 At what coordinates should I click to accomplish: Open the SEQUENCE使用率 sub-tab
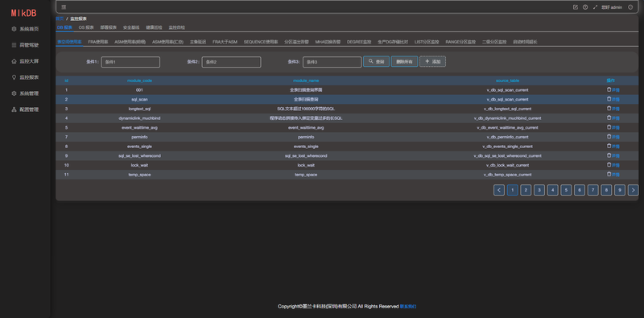261,42
